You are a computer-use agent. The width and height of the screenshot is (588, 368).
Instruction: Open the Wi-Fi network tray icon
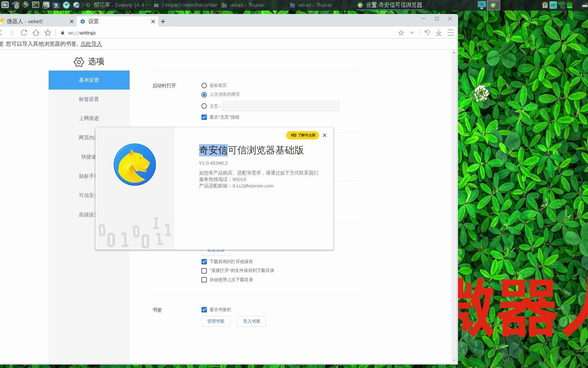(562, 5)
